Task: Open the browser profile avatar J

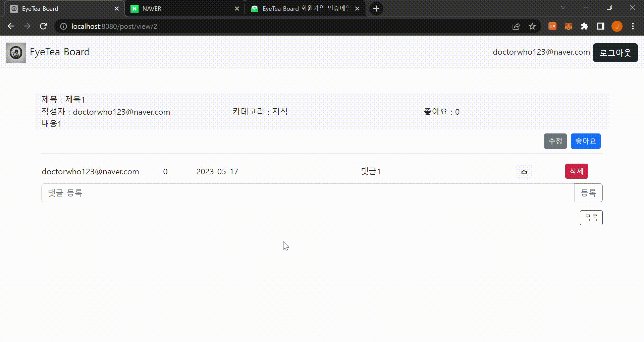Action: 617,26
